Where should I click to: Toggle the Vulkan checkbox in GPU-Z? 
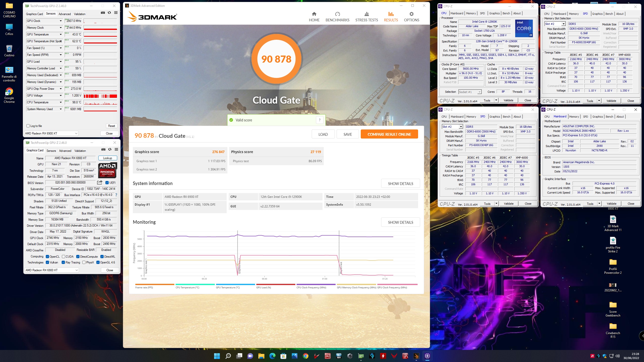pyautogui.click(x=47, y=262)
